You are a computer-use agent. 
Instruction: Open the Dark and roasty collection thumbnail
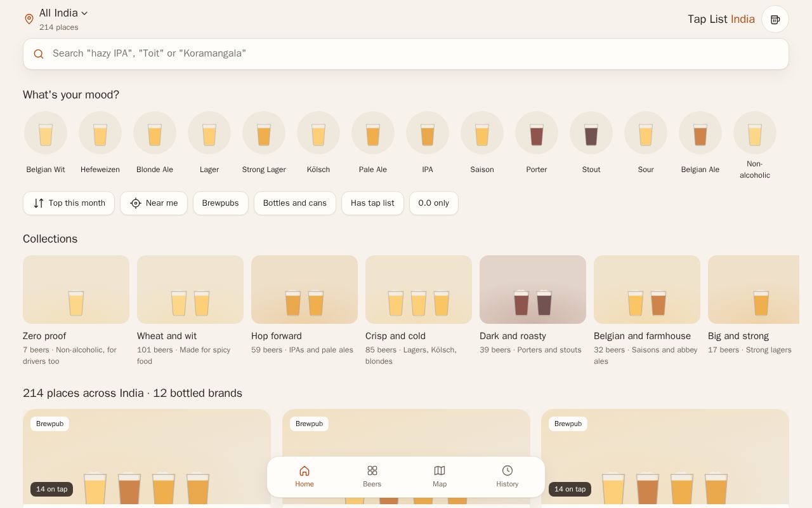click(533, 290)
